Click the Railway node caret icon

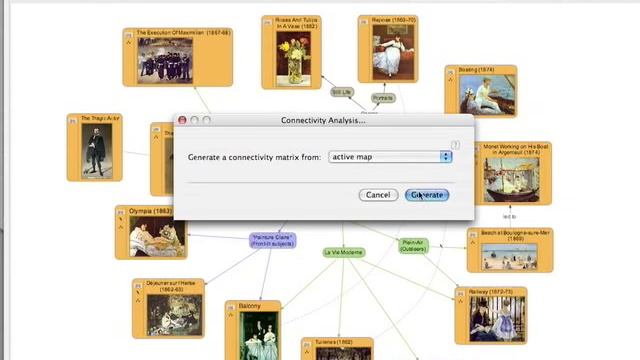point(460,301)
